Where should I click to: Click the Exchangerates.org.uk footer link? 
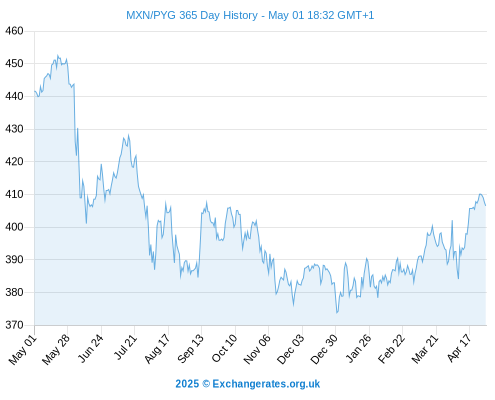click(x=266, y=384)
